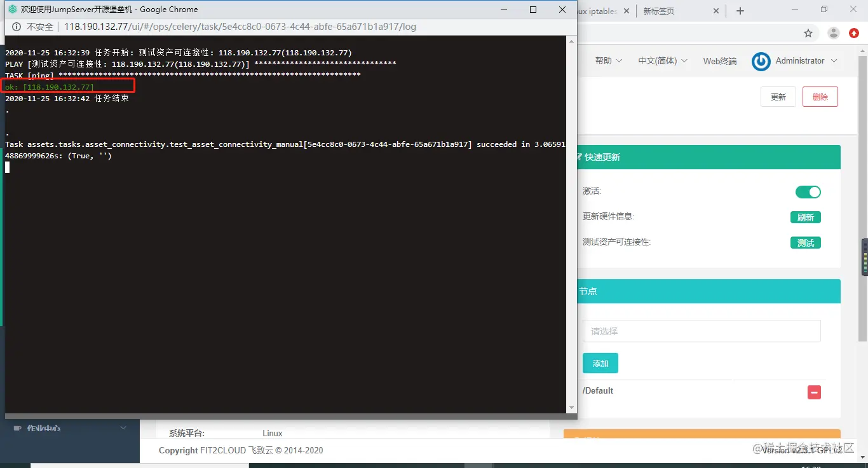Remove the /Default node with the red minus icon
This screenshot has width=868, height=468.
[814, 392]
